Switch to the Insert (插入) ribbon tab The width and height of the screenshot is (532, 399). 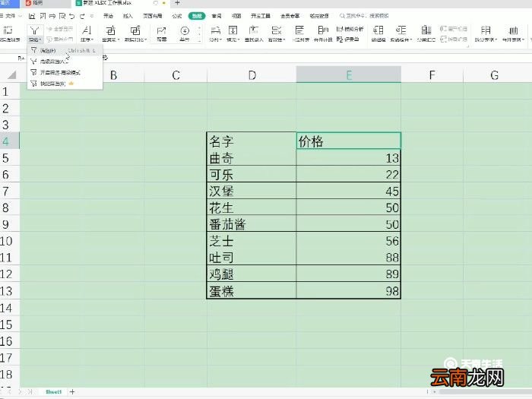(x=128, y=16)
